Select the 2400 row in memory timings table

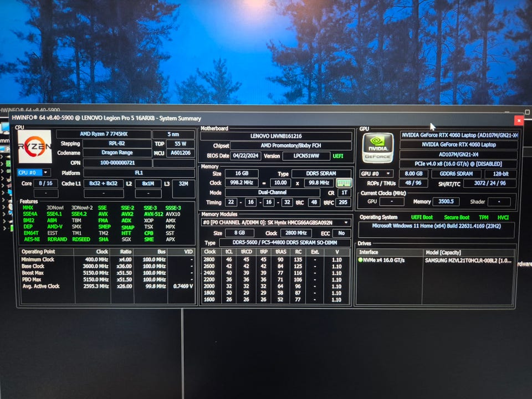tap(275, 273)
